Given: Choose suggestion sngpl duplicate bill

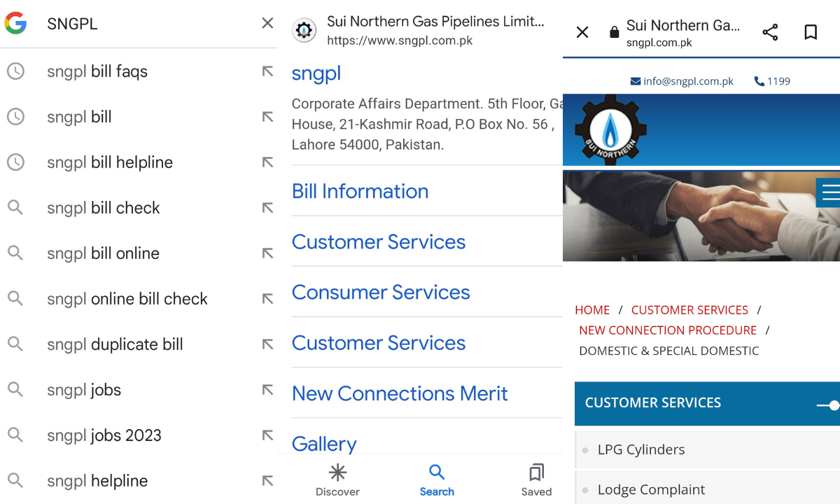Looking at the screenshot, I should (x=115, y=344).
